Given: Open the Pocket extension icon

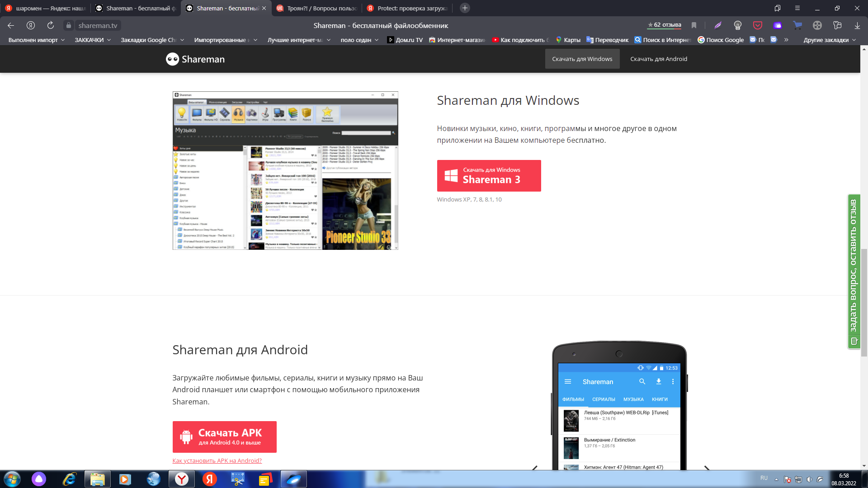Looking at the screenshot, I should click(x=758, y=26).
